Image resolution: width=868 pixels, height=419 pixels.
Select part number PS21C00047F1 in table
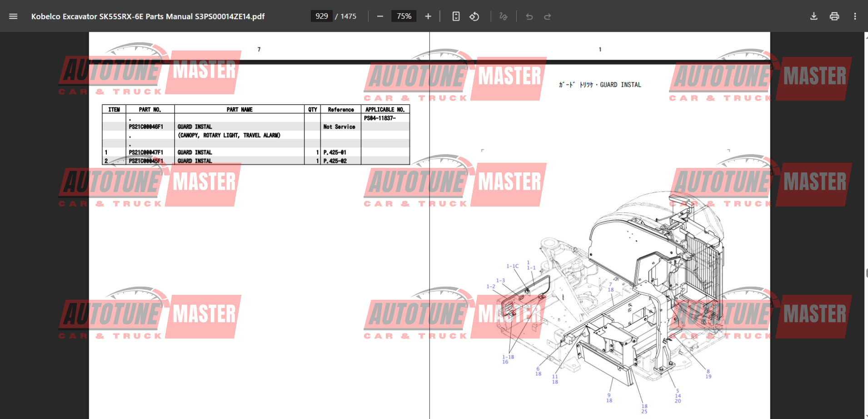click(146, 152)
